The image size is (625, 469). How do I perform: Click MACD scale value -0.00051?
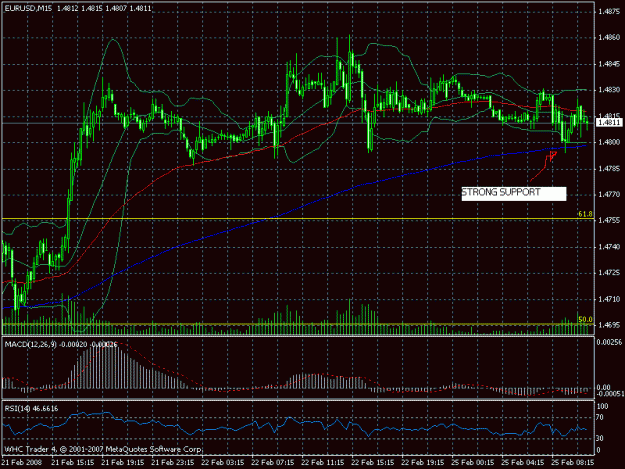click(610, 394)
